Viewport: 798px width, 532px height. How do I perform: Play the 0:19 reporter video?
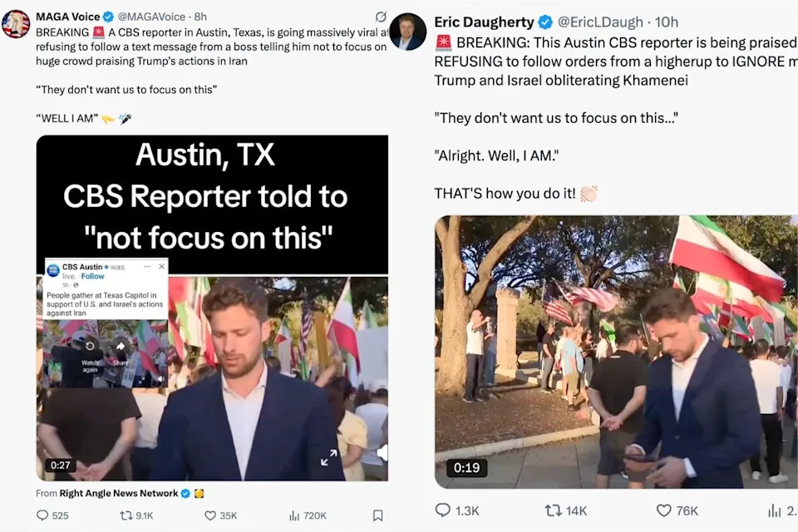point(616,352)
